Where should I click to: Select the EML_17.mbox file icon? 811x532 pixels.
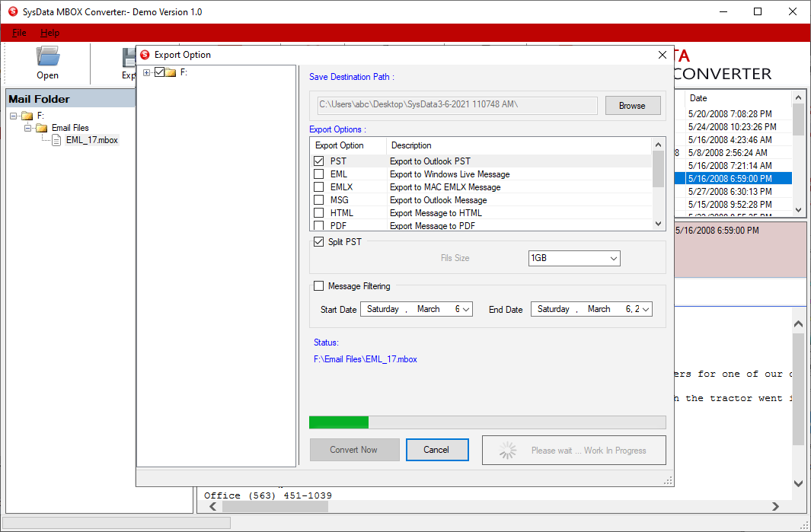click(56, 140)
